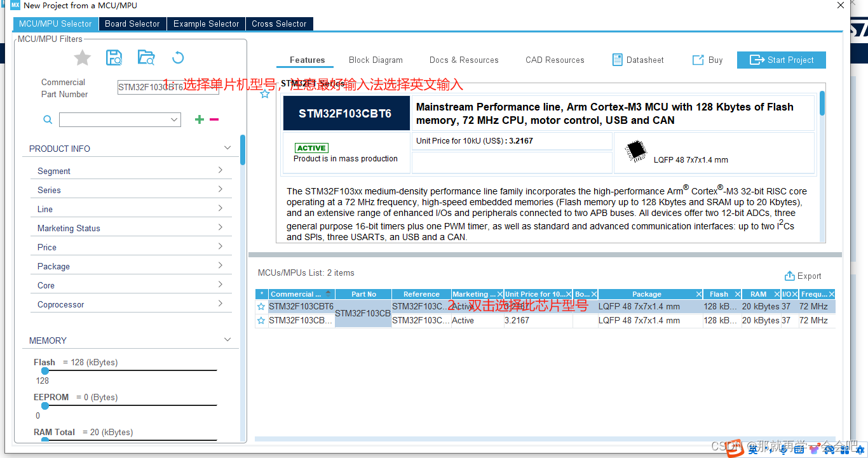Click the Start Project button
This screenshot has height=458, width=868.
coord(782,60)
